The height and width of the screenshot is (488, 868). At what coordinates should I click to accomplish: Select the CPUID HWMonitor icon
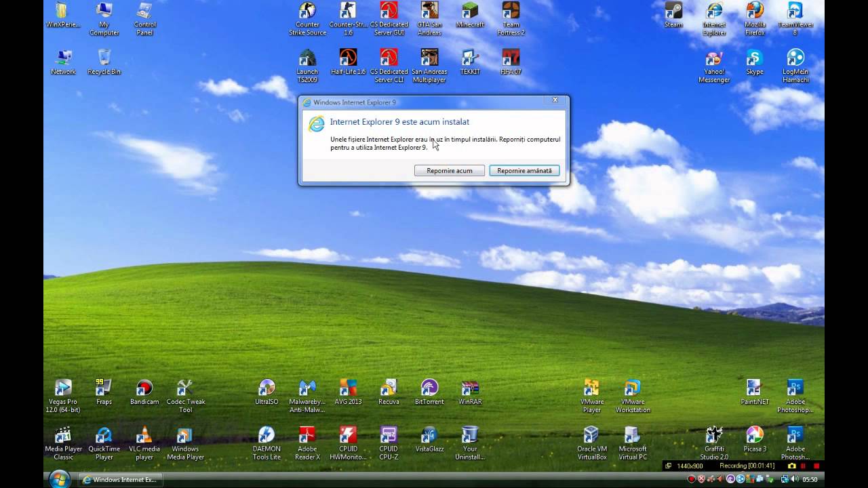click(348, 443)
